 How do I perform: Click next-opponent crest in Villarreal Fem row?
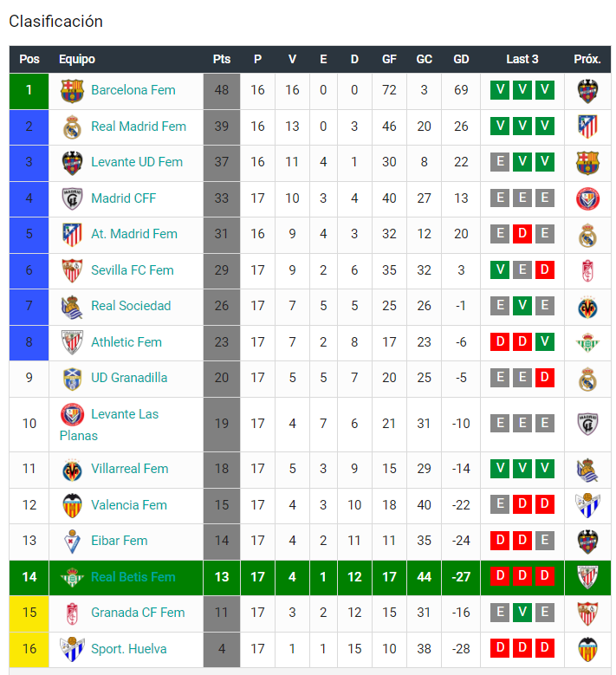pos(587,470)
